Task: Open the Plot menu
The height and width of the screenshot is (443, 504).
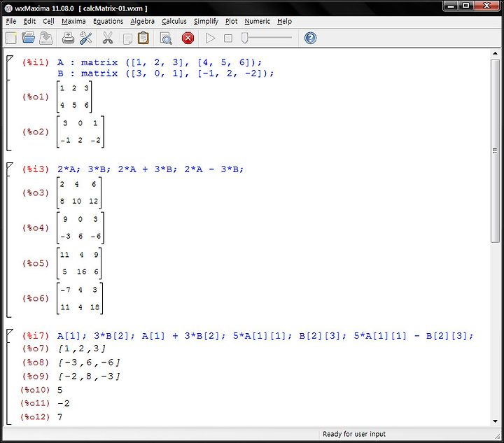Action: 232,21
